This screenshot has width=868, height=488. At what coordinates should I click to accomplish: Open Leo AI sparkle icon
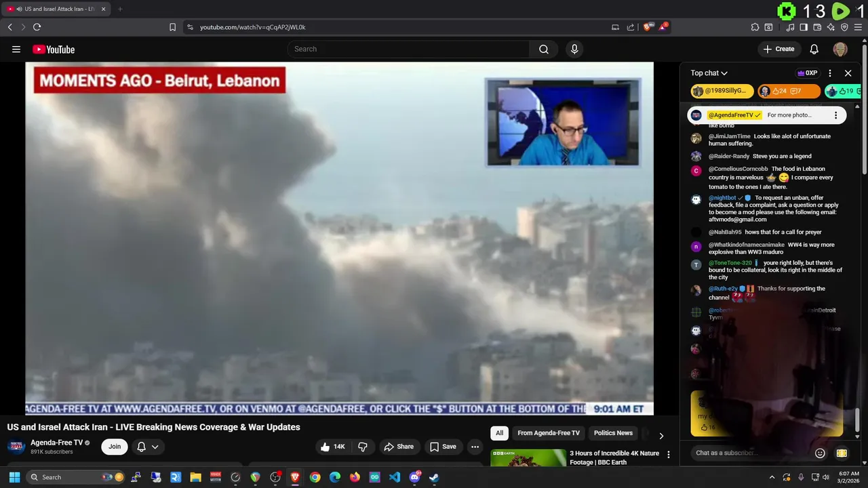(x=831, y=27)
